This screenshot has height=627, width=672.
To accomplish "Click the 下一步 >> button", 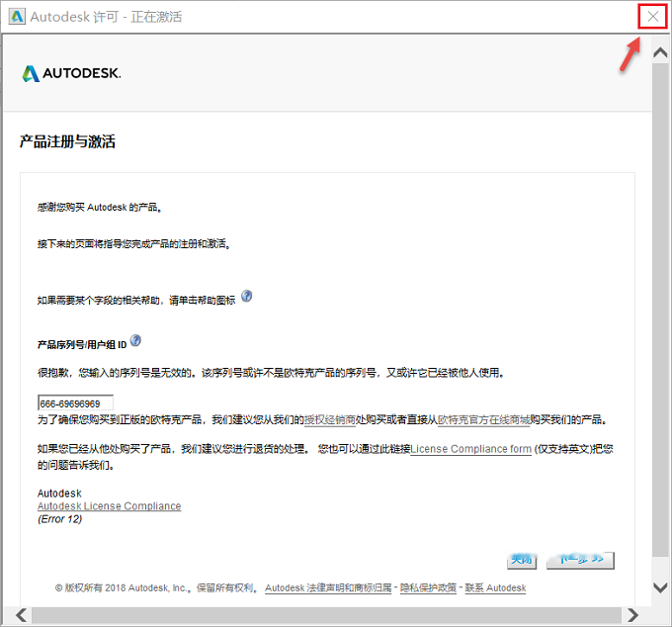I will click(x=580, y=560).
